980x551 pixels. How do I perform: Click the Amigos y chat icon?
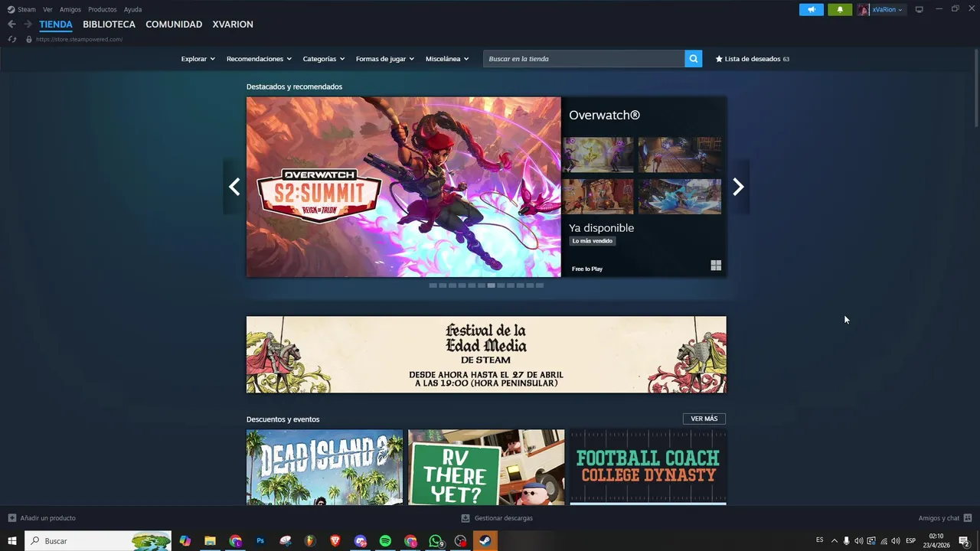968,518
